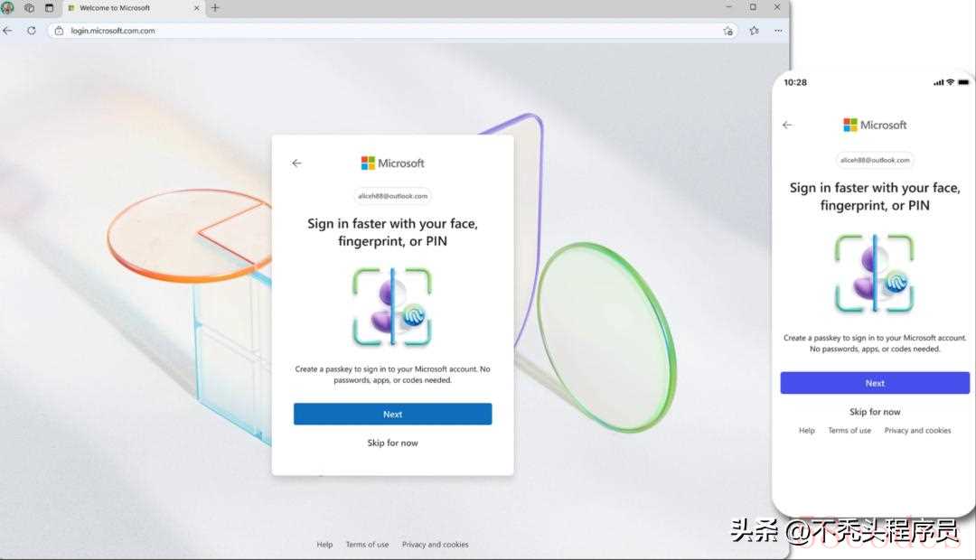The height and width of the screenshot is (560, 976).
Task: Open the tab actions icon in the title bar
Action: point(49,8)
